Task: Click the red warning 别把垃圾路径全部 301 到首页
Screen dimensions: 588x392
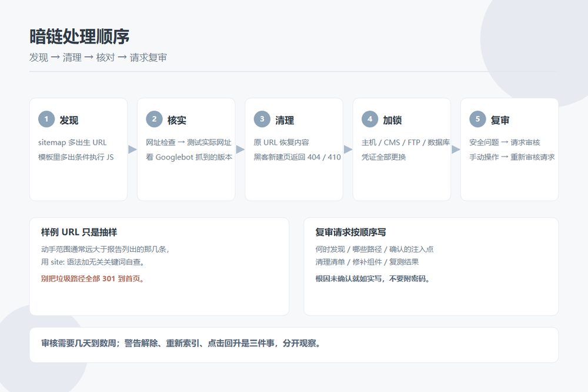Action: 93,278
